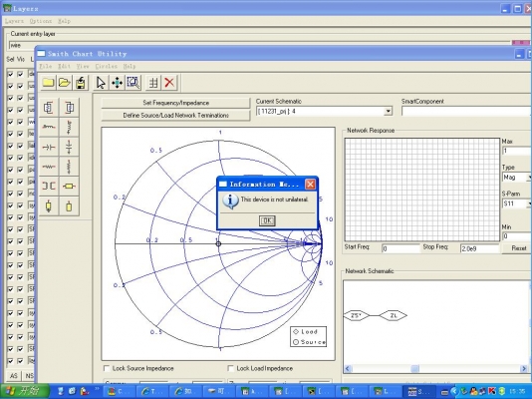Image resolution: width=532 pixels, height=399 pixels.
Task: Open the Type Mag dropdown
Action: click(529, 178)
